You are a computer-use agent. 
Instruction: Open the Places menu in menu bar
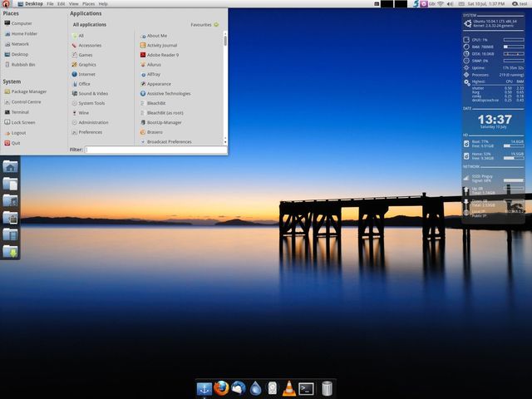(x=88, y=4)
